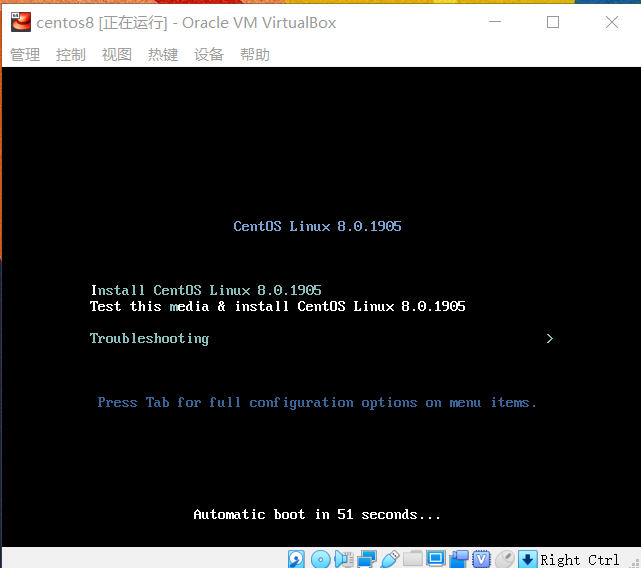Click the network adapters status icon
The width and height of the screenshot is (641, 568).
click(367, 559)
